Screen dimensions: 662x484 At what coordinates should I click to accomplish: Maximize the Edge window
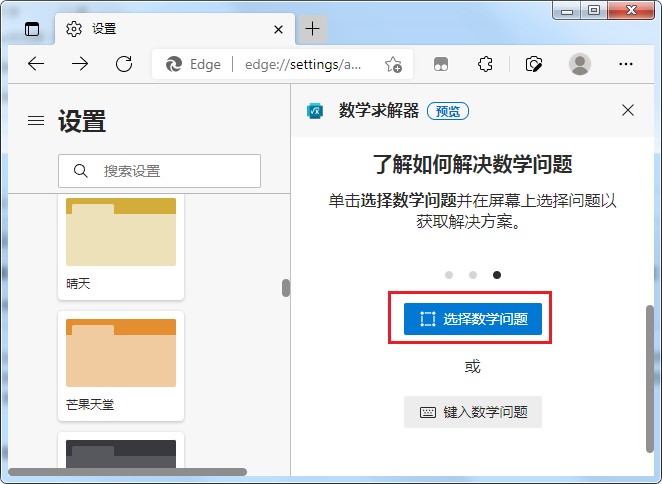point(594,11)
